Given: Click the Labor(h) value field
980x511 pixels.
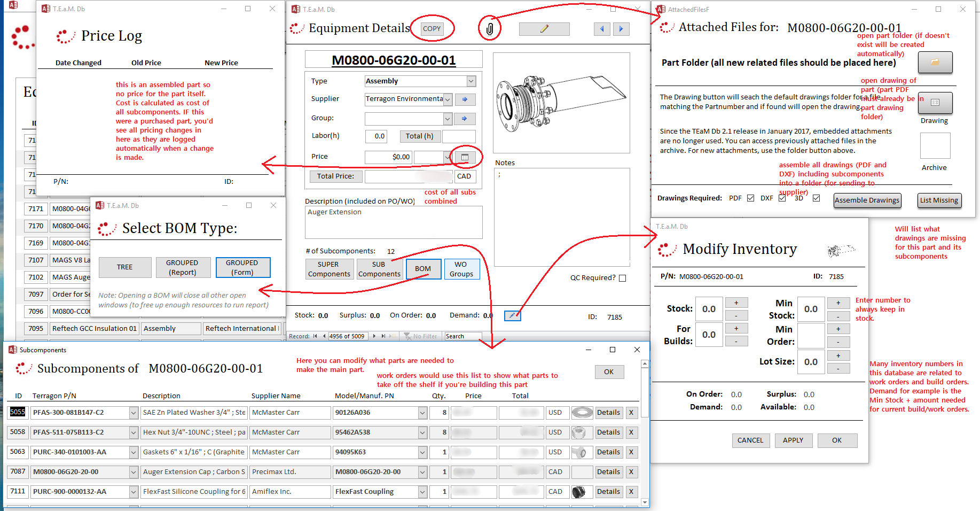Looking at the screenshot, I should [x=376, y=136].
